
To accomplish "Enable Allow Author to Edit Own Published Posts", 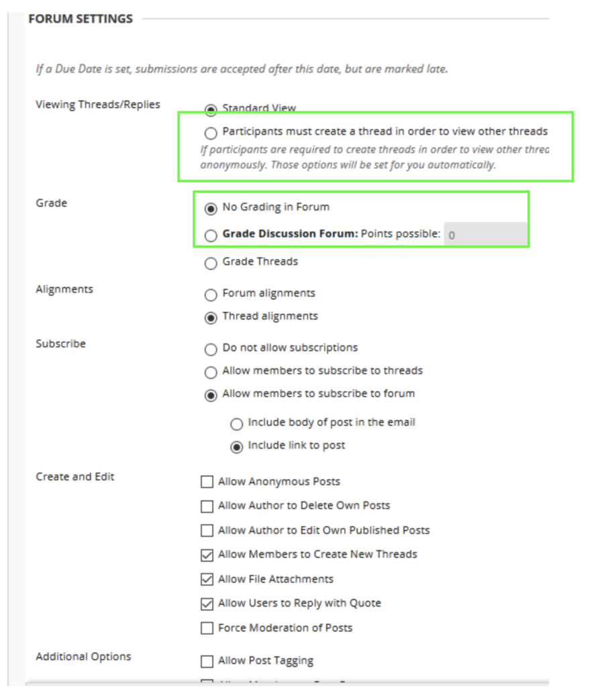I will pyautogui.click(x=207, y=531).
